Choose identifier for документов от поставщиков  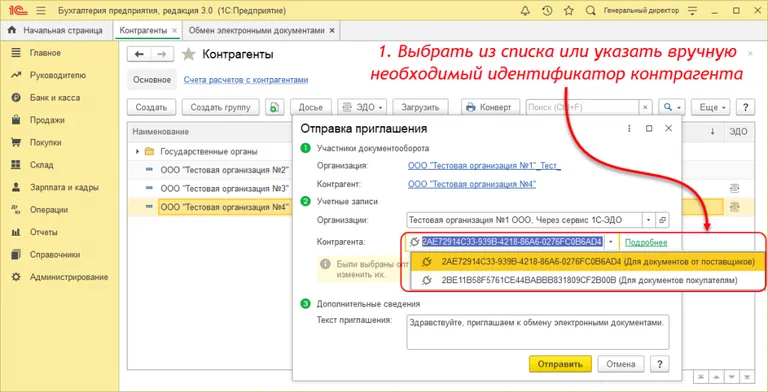[588, 262]
